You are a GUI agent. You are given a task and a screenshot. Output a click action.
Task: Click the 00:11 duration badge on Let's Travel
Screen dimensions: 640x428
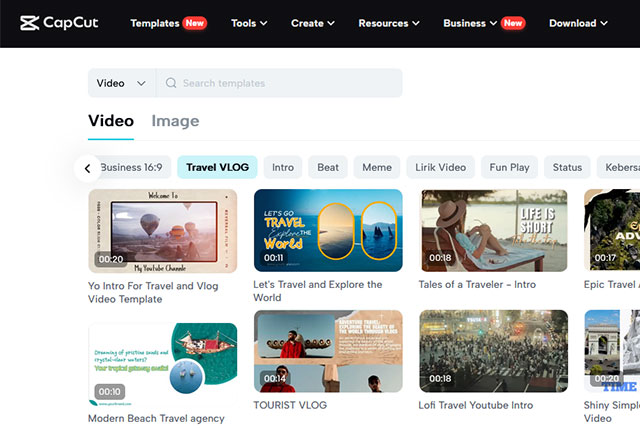tap(273, 258)
